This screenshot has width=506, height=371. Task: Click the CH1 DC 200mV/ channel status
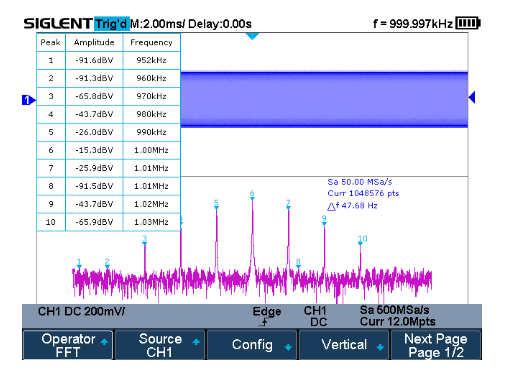81,311
